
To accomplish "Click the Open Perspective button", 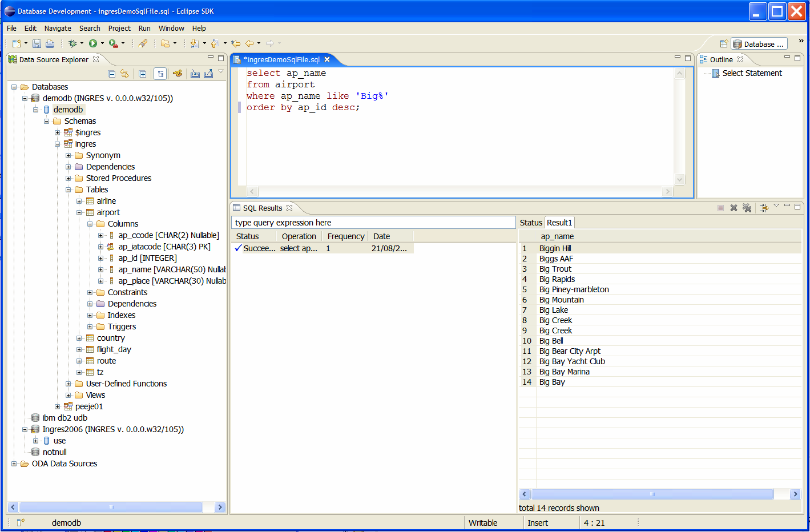I will 724,43.
